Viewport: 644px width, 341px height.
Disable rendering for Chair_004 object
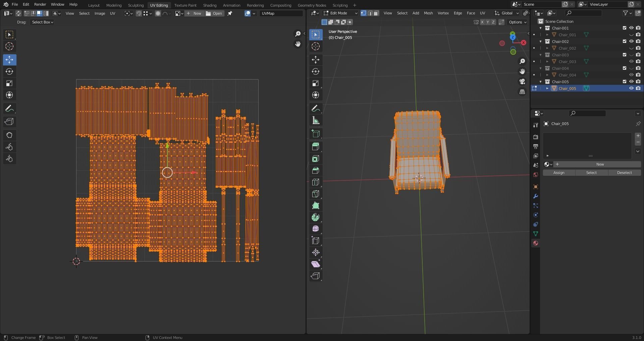pyautogui.click(x=638, y=75)
